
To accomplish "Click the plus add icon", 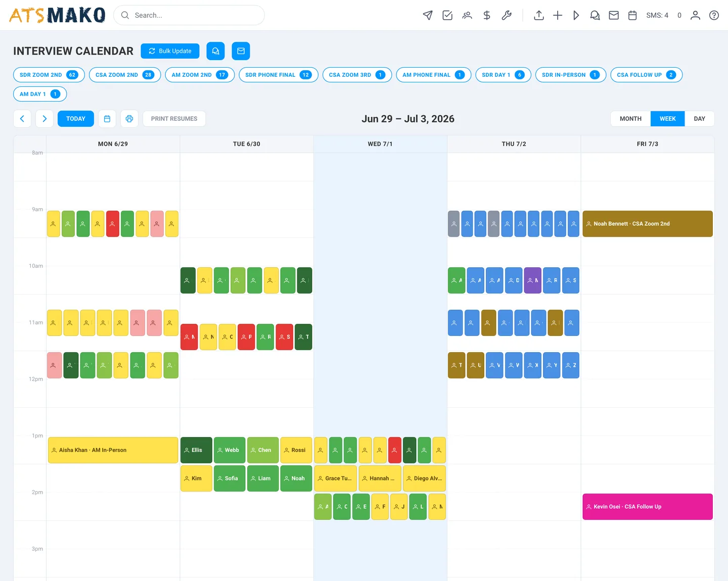I will (558, 15).
